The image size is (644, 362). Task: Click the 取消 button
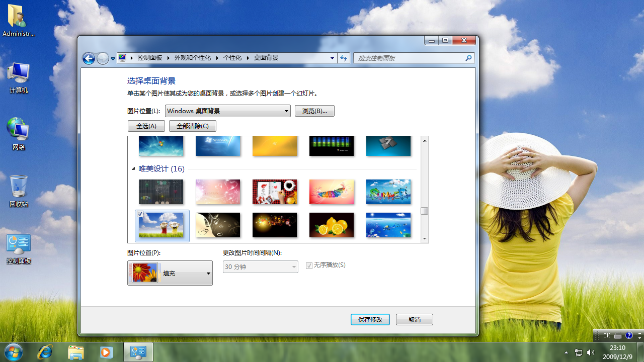click(415, 319)
